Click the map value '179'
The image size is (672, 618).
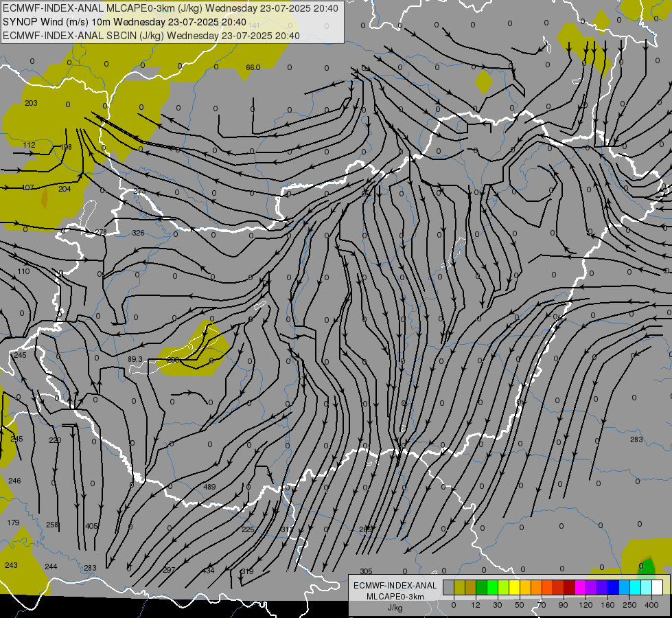tap(13, 523)
